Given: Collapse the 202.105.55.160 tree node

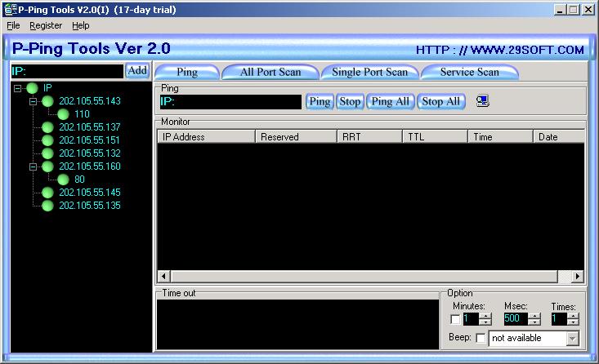Looking at the screenshot, I should click(34, 166).
